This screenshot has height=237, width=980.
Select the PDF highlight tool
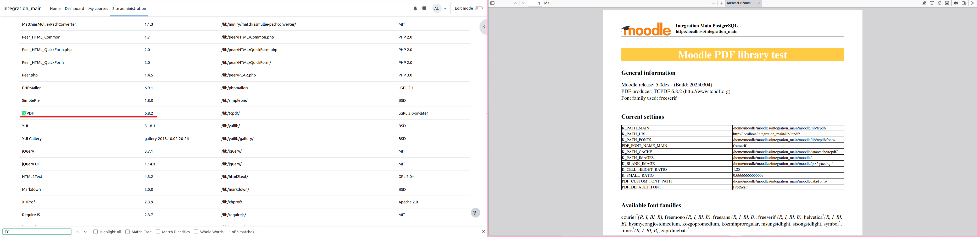tap(924, 3)
